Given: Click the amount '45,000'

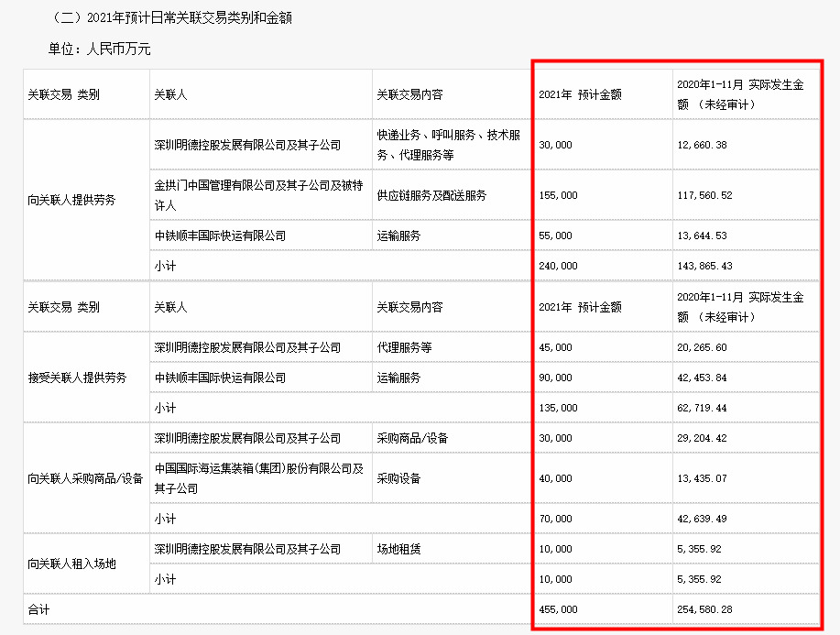Looking at the screenshot, I should [x=555, y=347].
